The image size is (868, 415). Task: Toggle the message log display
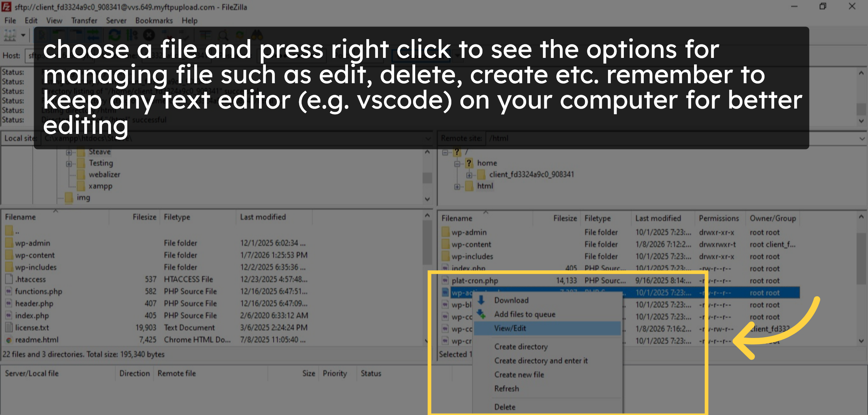(42, 35)
